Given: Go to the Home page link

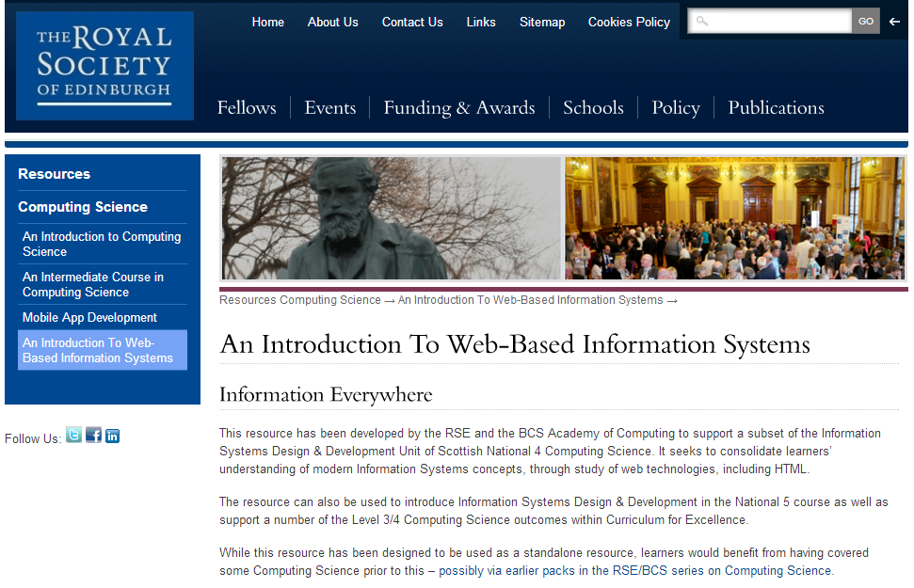Looking at the screenshot, I should pyautogui.click(x=267, y=23).
